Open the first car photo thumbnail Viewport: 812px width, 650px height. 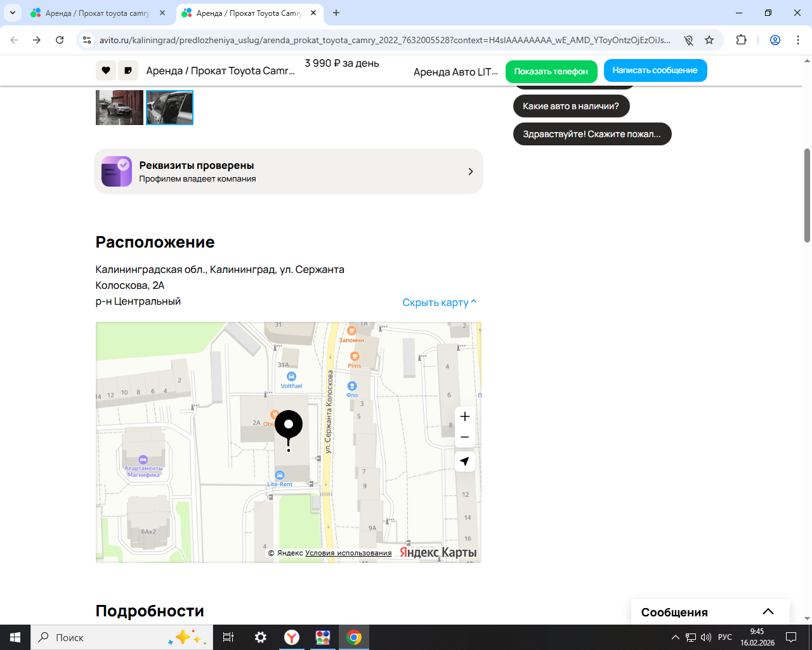[119, 107]
